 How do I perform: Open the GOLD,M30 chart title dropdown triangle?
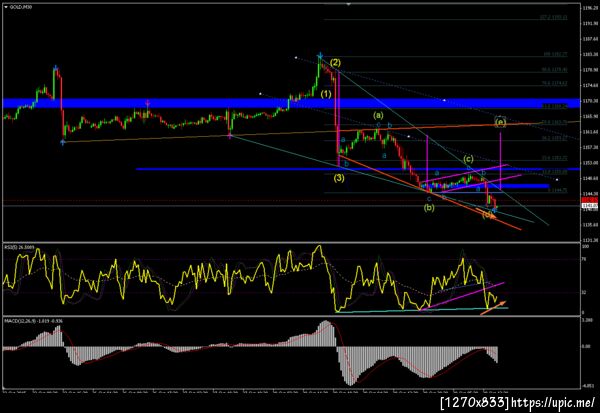pos(5,7)
